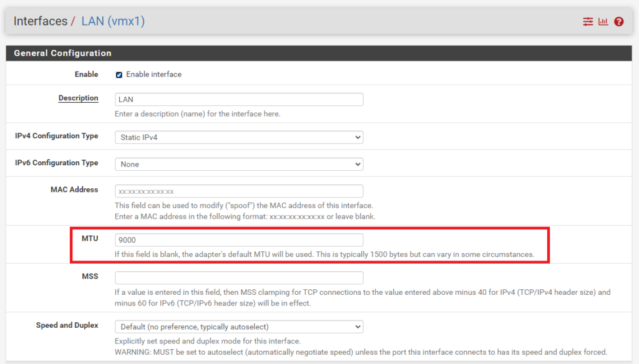Viewport: 639px width, 364px height.
Task: Click into the MAC Address input field
Action: [x=238, y=191]
